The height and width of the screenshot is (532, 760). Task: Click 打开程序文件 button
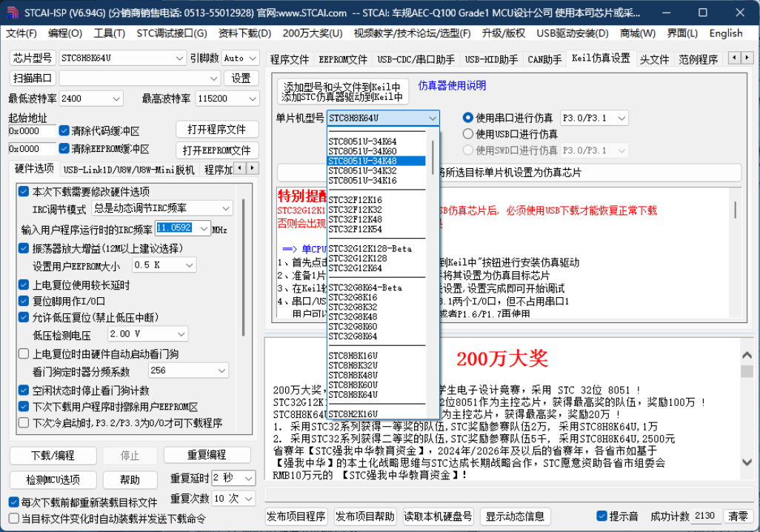[x=216, y=130]
